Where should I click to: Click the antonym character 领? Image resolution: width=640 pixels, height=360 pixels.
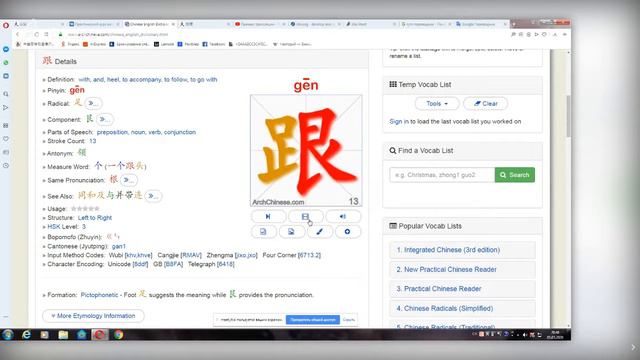(x=82, y=153)
